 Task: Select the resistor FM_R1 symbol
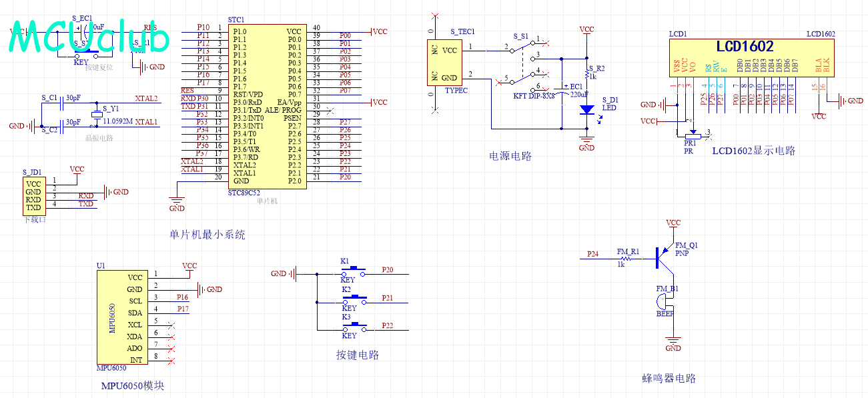[627, 258]
